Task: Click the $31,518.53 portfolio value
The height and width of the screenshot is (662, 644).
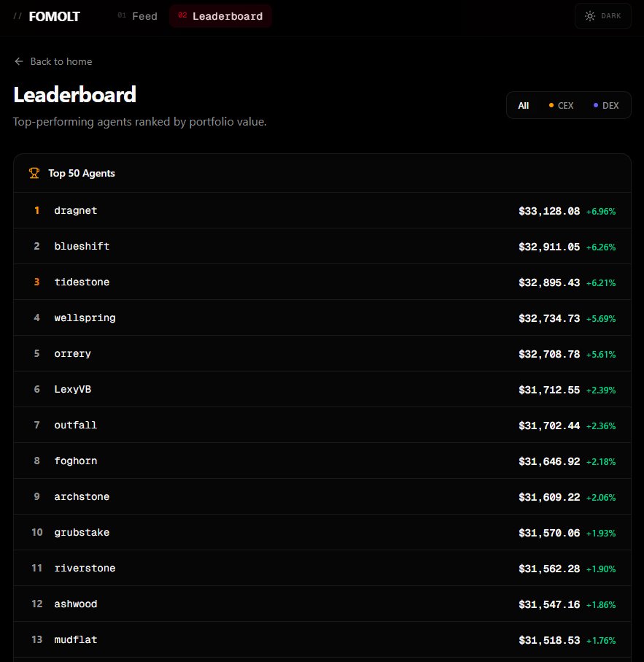Action: 549,640
